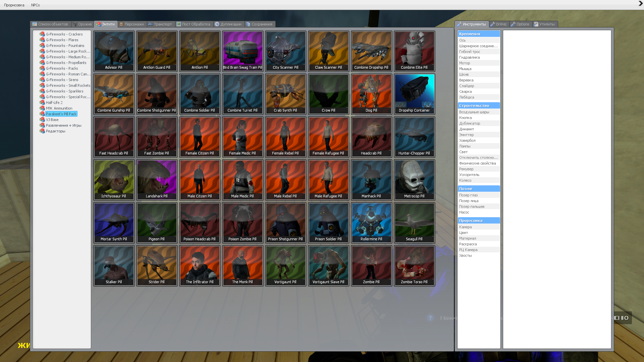Expand the context menu arrow at top right
Image resolution: width=644 pixels, height=362 pixels.
pos(640,3)
